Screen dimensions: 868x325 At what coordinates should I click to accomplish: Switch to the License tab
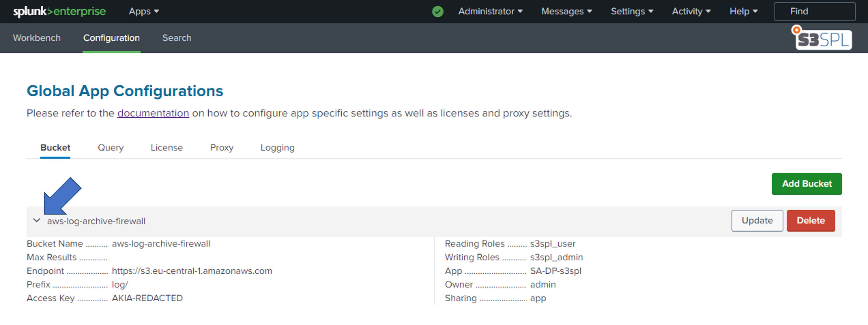coord(166,148)
